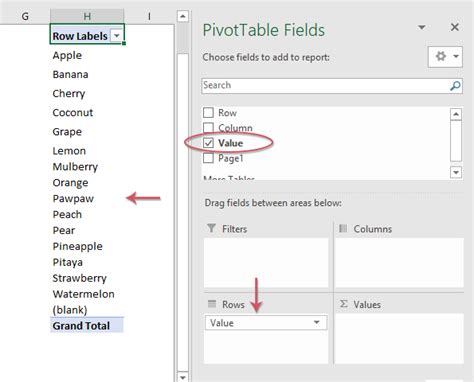Select the Apple cell
This screenshot has height=382, width=474.
[x=87, y=55]
